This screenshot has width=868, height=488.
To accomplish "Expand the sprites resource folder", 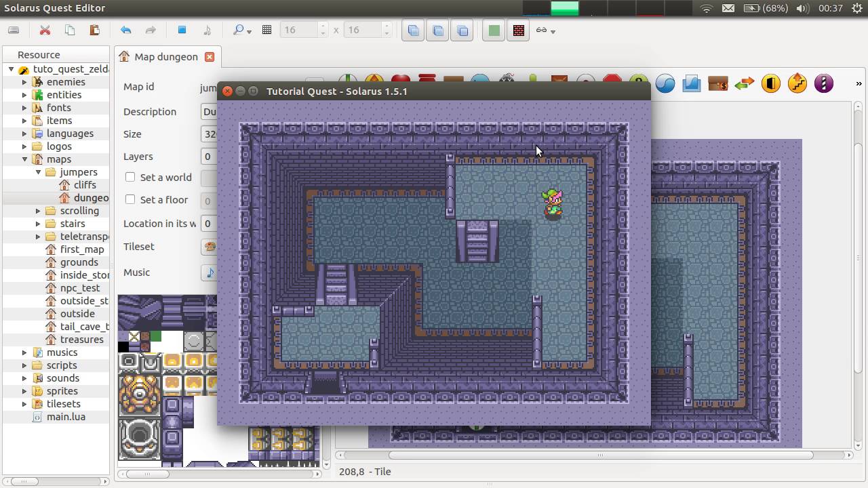I will (25, 391).
